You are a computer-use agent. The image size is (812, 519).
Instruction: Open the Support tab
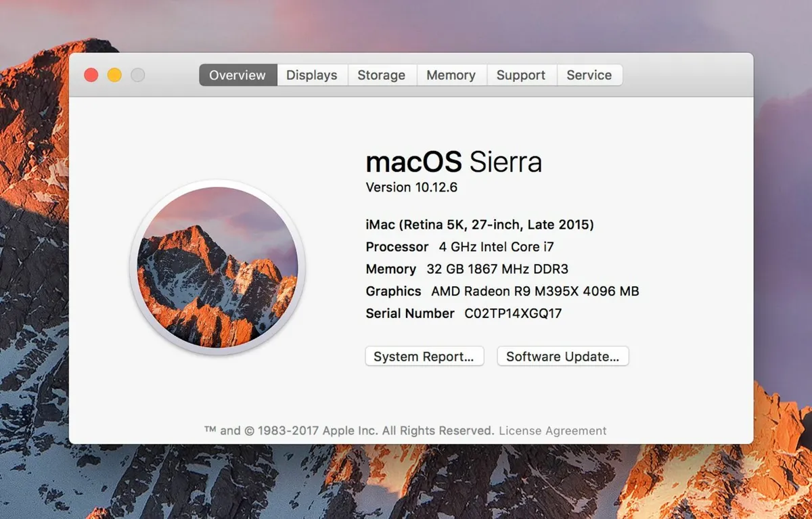521,75
